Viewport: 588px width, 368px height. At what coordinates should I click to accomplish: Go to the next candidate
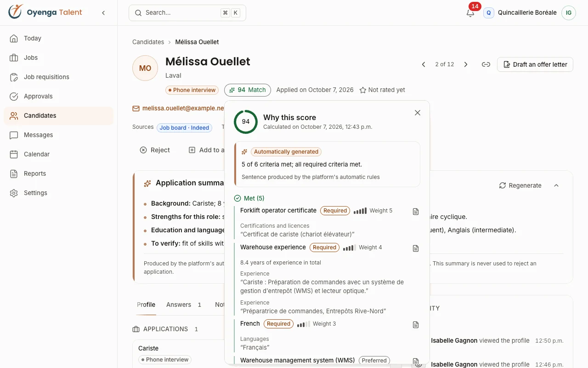click(x=466, y=64)
